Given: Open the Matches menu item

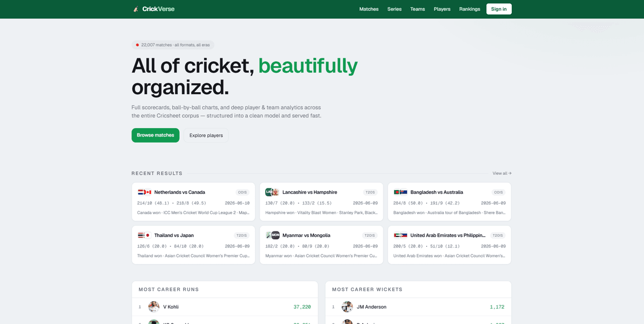Looking at the screenshot, I should tap(369, 9).
